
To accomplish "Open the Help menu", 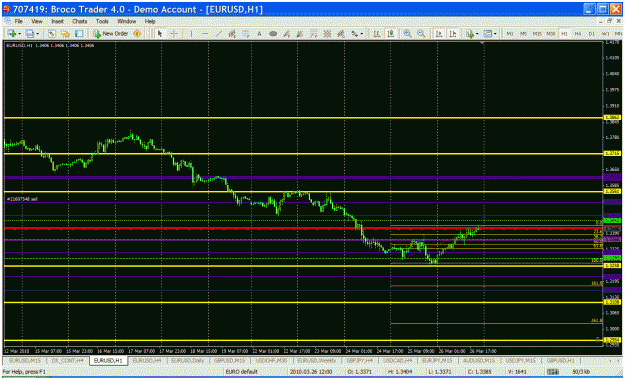I will (x=150, y=21).
